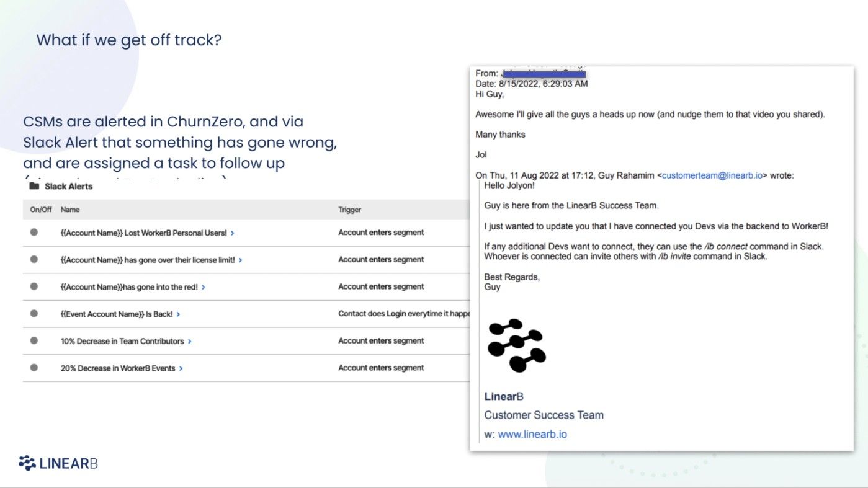868x488 pixels.
Task: Toggle the Event Account Name Is Back alert
Action: (x=35, y=314)
